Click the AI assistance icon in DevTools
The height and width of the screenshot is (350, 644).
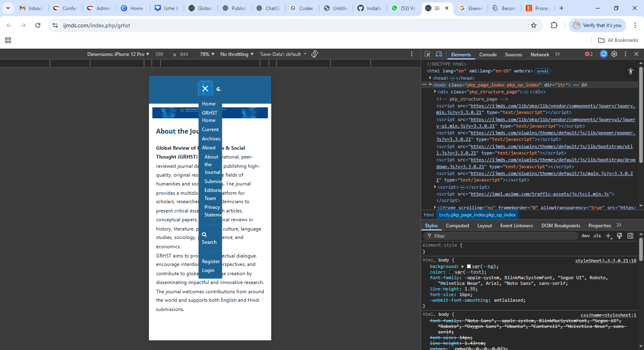point(603,54)
